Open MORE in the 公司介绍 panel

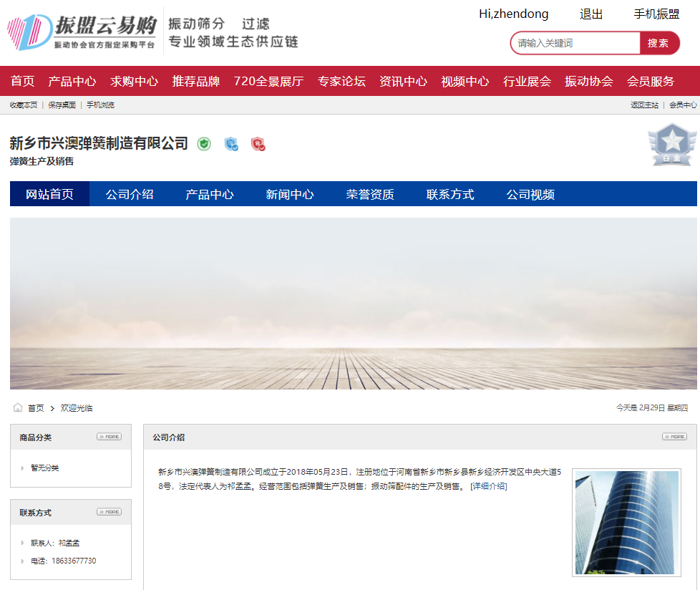[674, 437]
